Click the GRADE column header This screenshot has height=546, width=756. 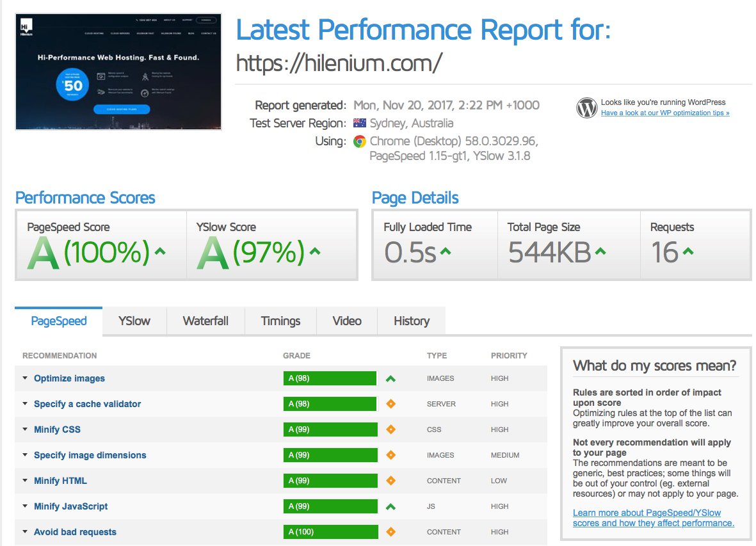pyautogui.click(x=296, y=356)
